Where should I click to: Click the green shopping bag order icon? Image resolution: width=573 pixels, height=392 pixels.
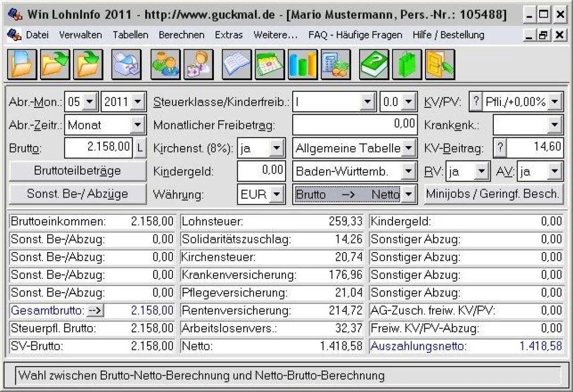point(407,64)
